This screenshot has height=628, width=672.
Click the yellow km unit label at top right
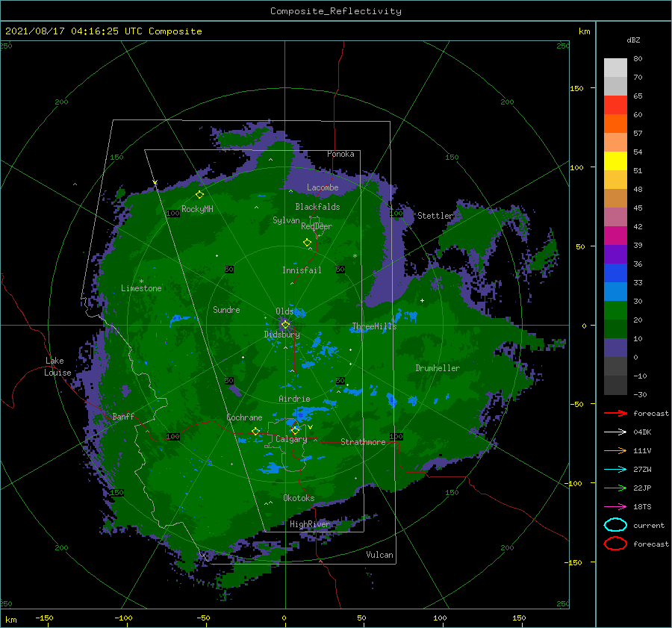[584, 31]
